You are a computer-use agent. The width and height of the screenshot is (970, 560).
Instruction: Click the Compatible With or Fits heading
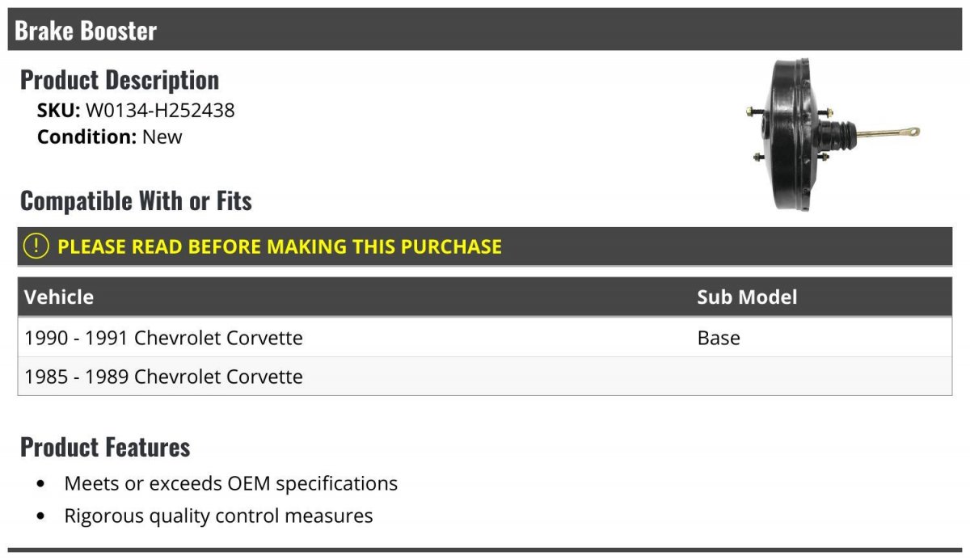[x=136, y=200]
